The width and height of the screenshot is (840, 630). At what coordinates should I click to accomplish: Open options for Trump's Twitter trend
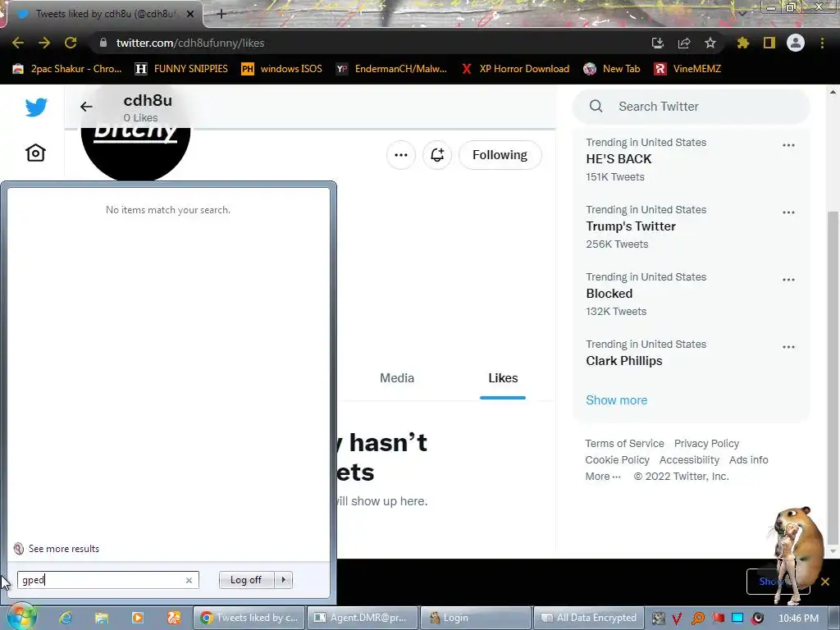(x=788, y=212)
